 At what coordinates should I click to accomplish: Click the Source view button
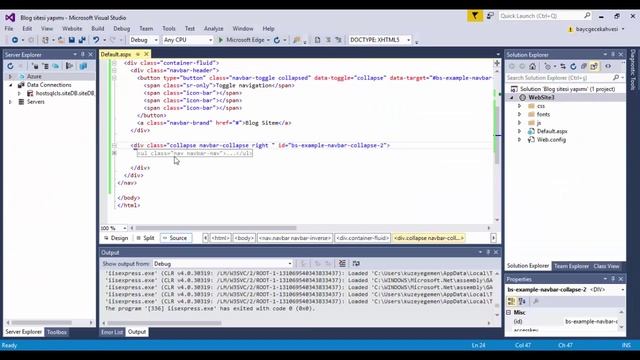(x=175, y=238)
